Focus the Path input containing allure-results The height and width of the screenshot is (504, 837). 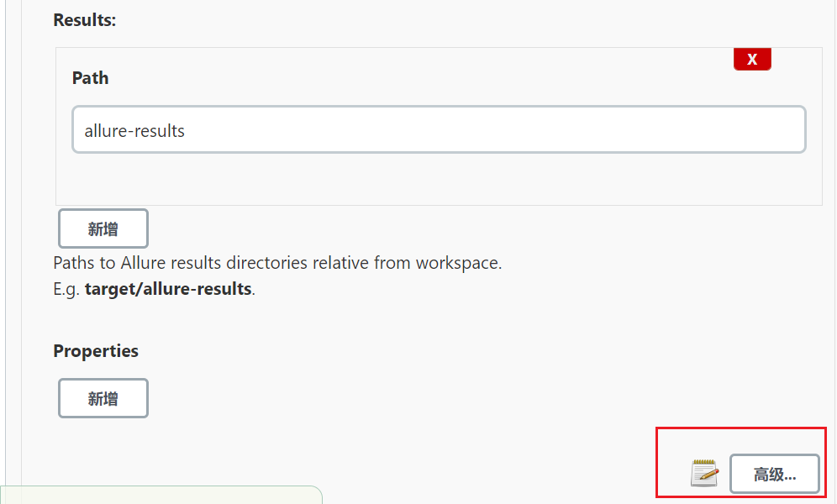439,129
